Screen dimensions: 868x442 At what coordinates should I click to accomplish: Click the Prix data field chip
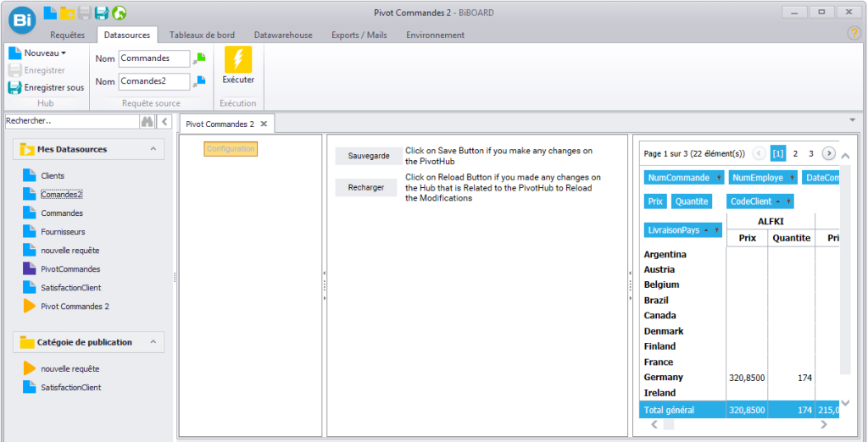(655, 202)
